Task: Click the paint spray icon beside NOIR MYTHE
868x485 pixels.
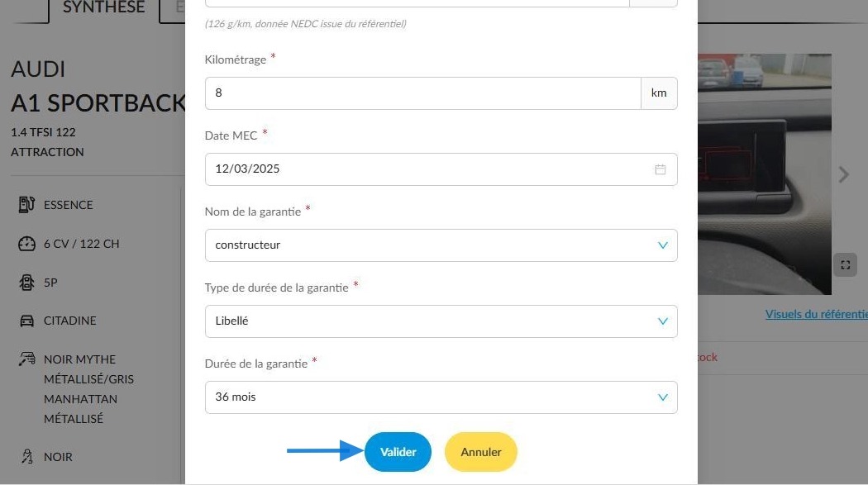Action: click(26, 359)
